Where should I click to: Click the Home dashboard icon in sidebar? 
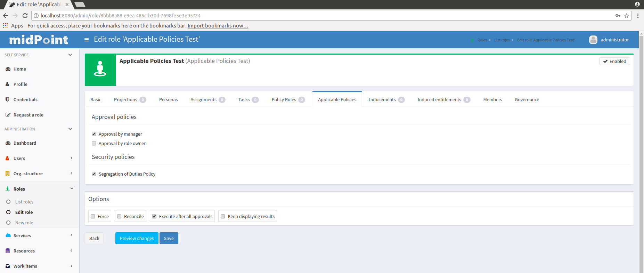coord(8,69)
